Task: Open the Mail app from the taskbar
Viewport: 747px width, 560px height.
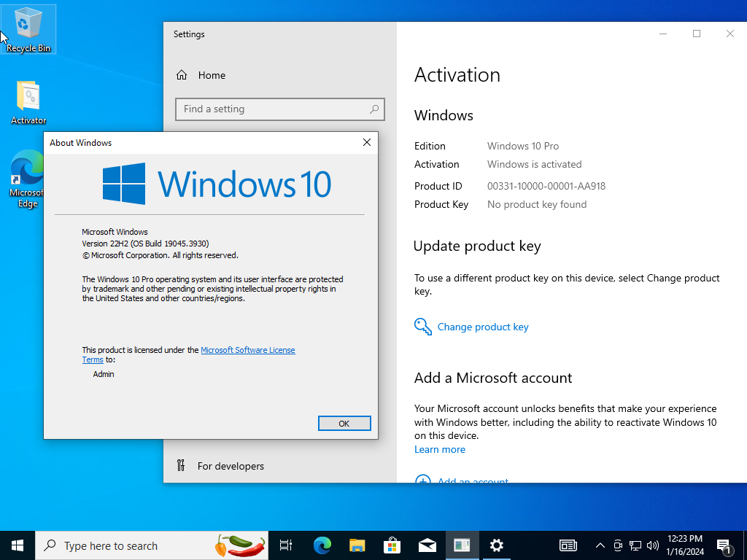Action: pos(427,545)
